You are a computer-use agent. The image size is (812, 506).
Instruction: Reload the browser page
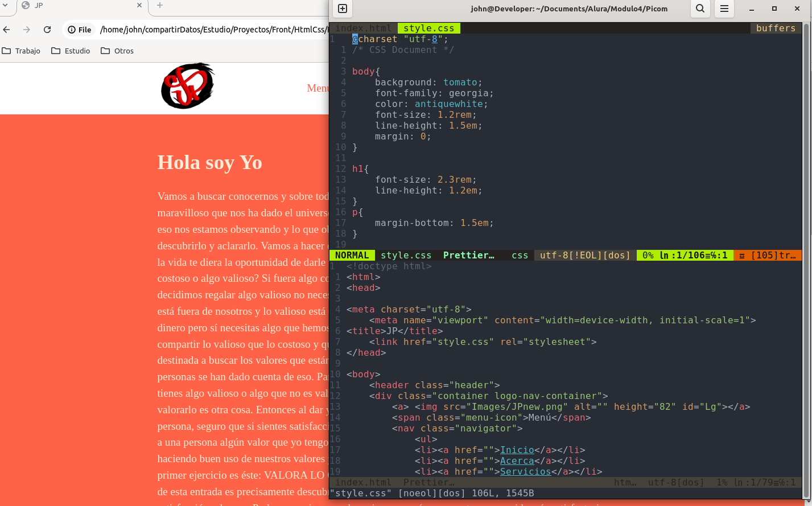(47, 30)
